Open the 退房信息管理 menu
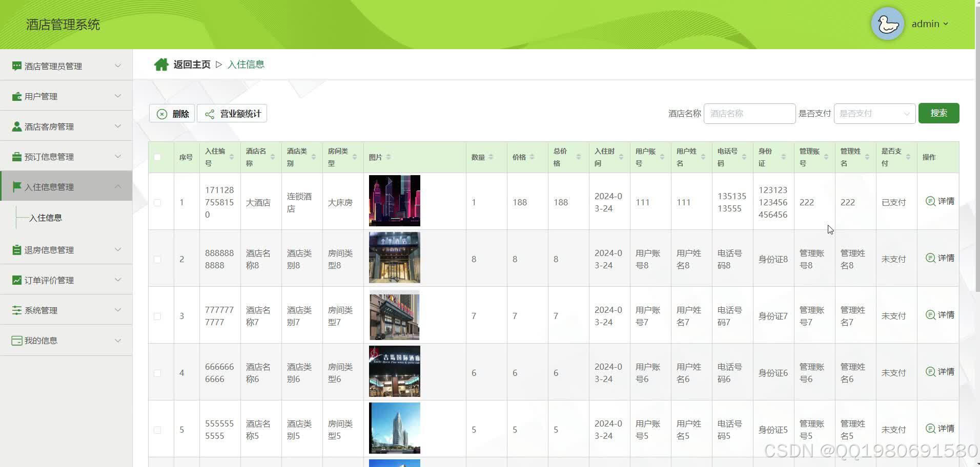Image resolution: width=980 pixels, height=467 pixels. 66,250
